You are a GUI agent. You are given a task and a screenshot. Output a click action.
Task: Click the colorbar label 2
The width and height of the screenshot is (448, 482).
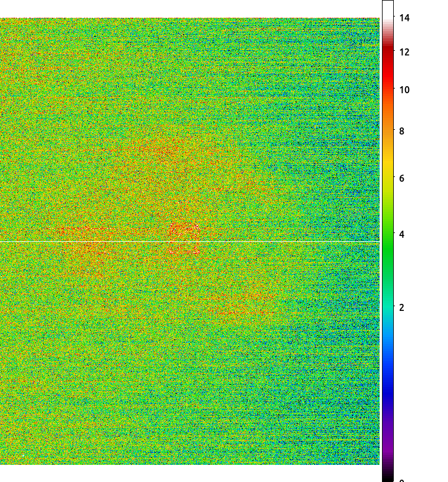click(401, 307)
